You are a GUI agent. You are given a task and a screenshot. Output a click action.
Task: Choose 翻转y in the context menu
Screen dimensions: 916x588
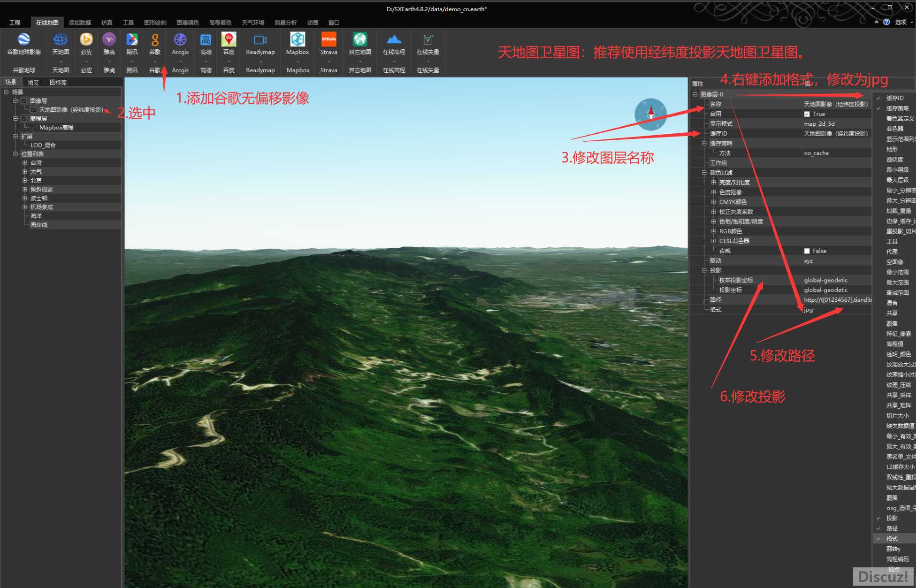tap(894, 549)
